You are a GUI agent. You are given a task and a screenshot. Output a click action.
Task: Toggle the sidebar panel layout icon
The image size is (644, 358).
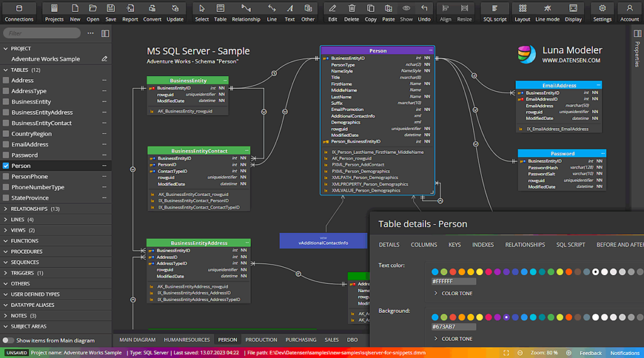105,34
